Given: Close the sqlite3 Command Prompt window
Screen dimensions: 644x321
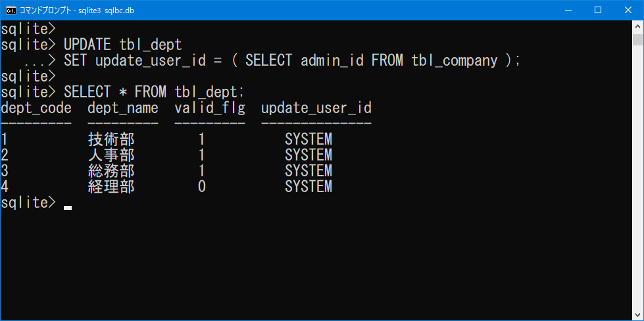Looking at the screenshot, I should (x=628, y=11).
